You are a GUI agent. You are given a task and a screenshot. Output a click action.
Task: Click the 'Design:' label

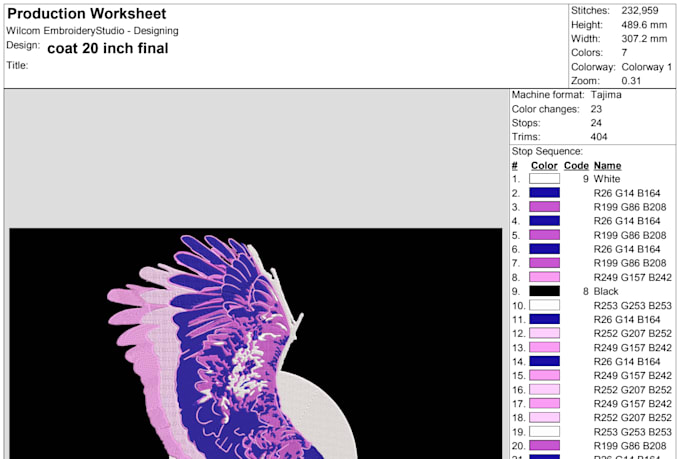click(23, 45)
